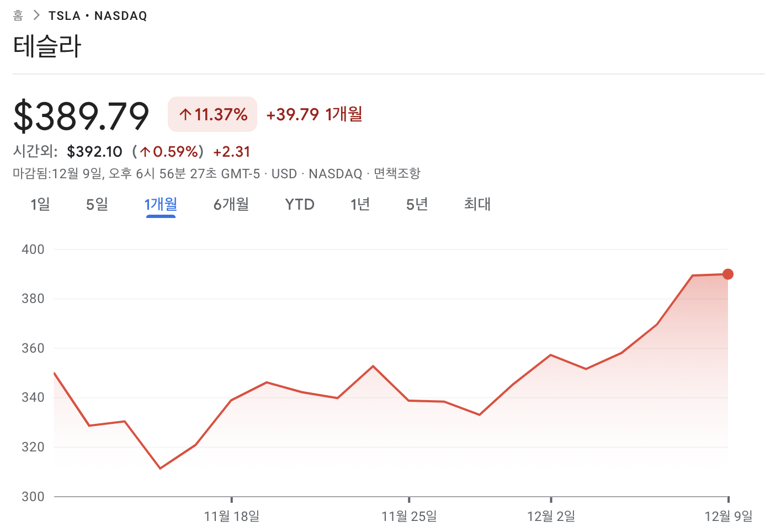Viewport: 765px width, 532px height.
Task: Click the up arrow beside 0.59%
Action: pos(145,152)
